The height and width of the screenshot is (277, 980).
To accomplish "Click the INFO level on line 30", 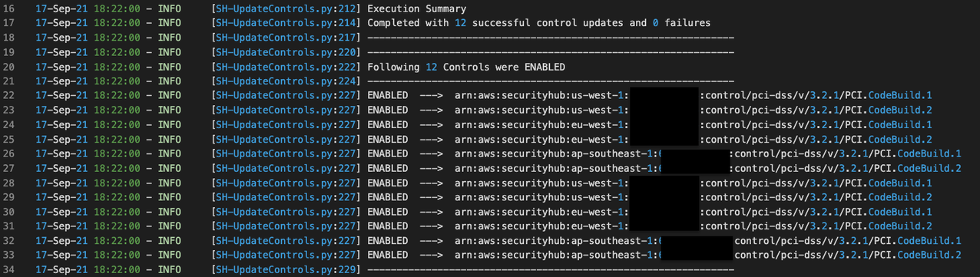I will coord(169,212).
